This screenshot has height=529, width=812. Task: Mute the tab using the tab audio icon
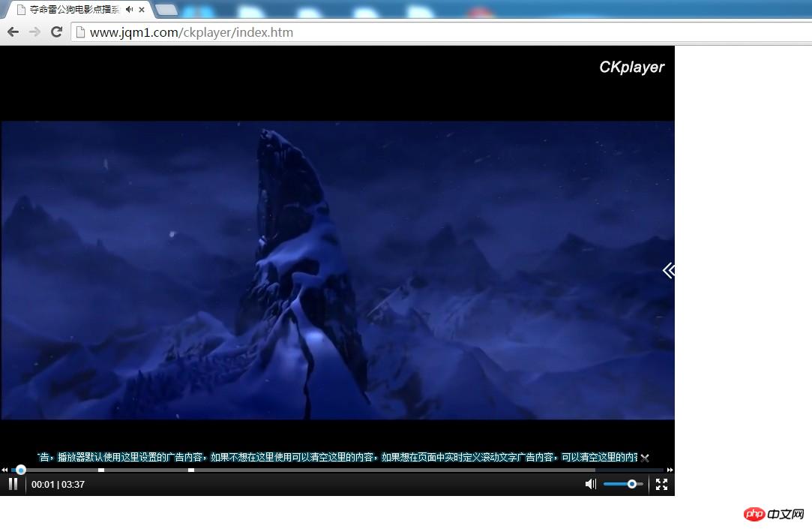[130, 9]
